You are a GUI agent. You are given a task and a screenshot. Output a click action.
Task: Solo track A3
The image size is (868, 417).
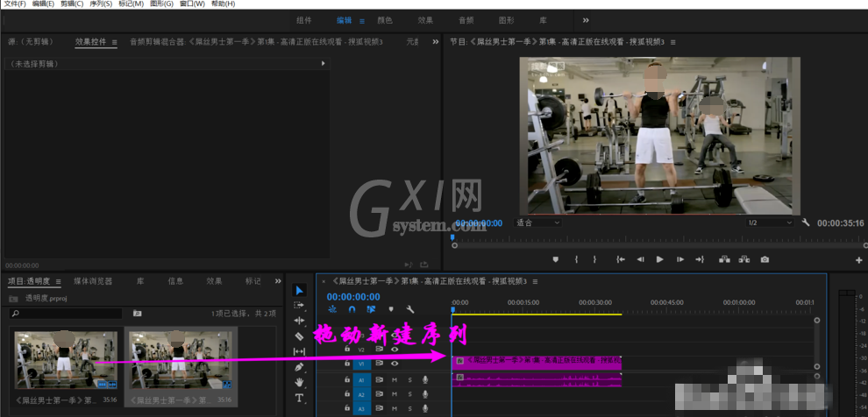pos(409,409)
